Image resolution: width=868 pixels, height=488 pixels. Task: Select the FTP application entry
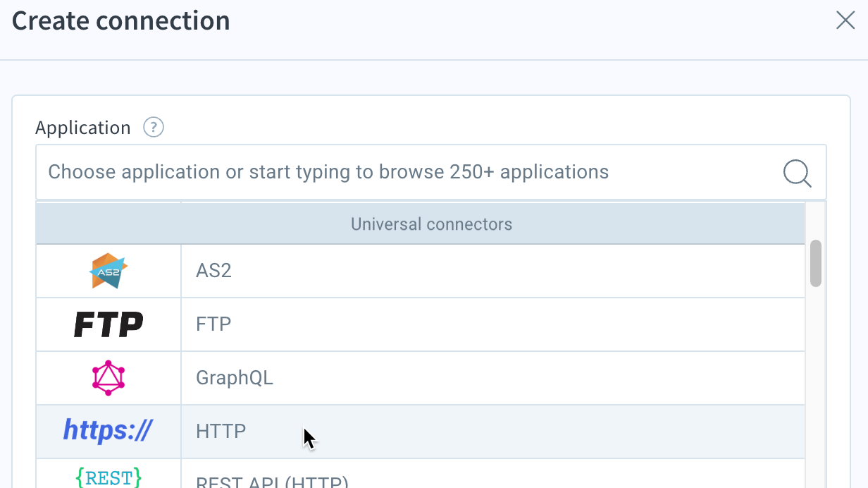[x=421, y=324]
